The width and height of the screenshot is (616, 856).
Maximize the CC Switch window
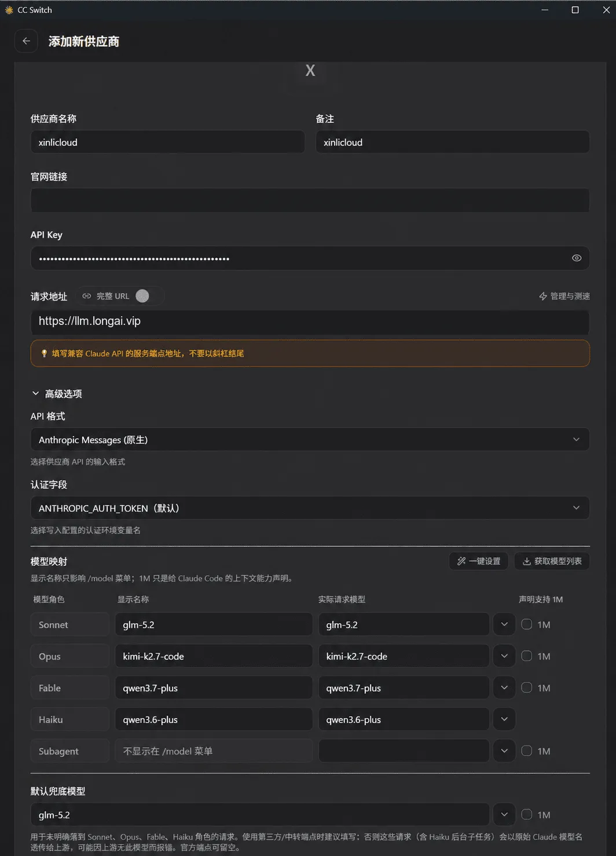[575, 10]
